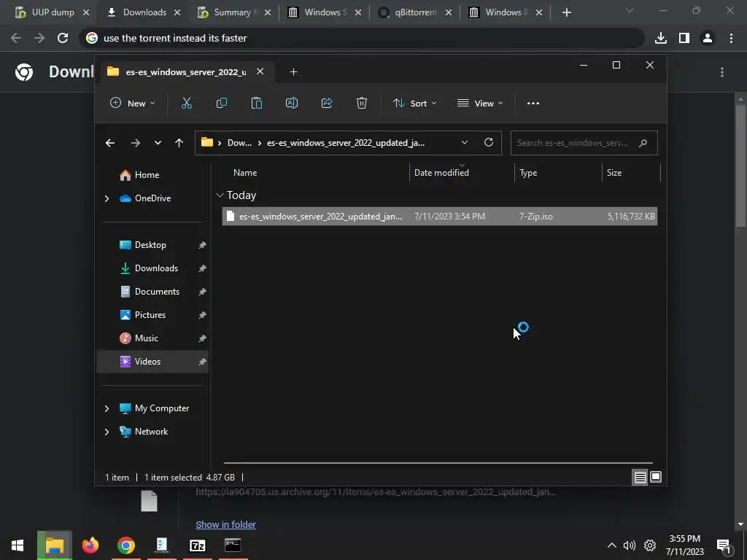Viewport: 747px width, 560px height.
Task: Switch to details view layout icon
Action: click(x=640, y=477)
